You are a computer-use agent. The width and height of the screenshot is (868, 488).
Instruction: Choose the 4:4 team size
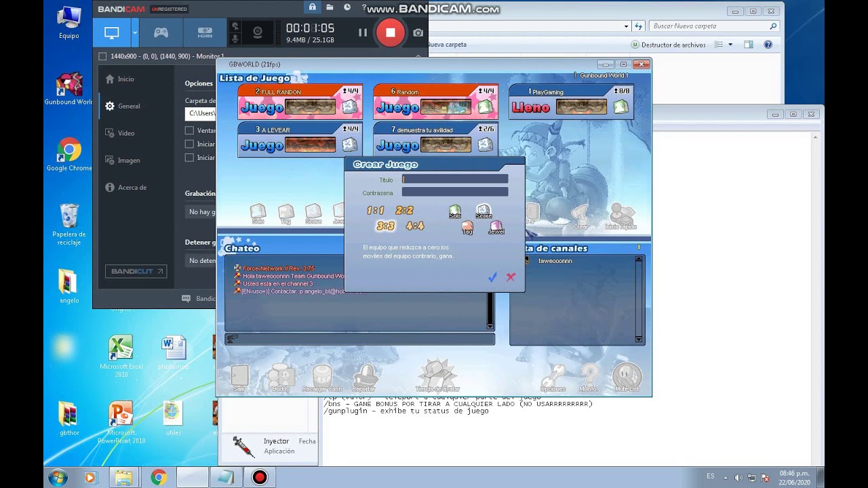point(414,226)
